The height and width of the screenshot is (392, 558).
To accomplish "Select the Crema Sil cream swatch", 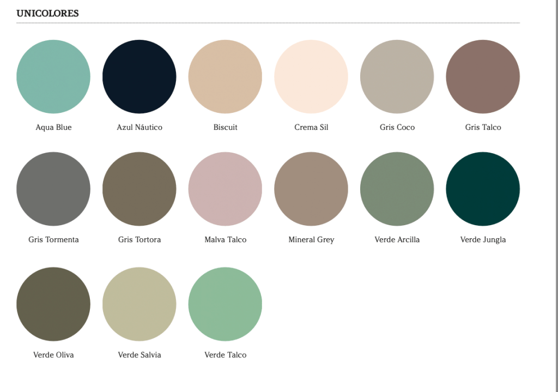I will 311,76.
